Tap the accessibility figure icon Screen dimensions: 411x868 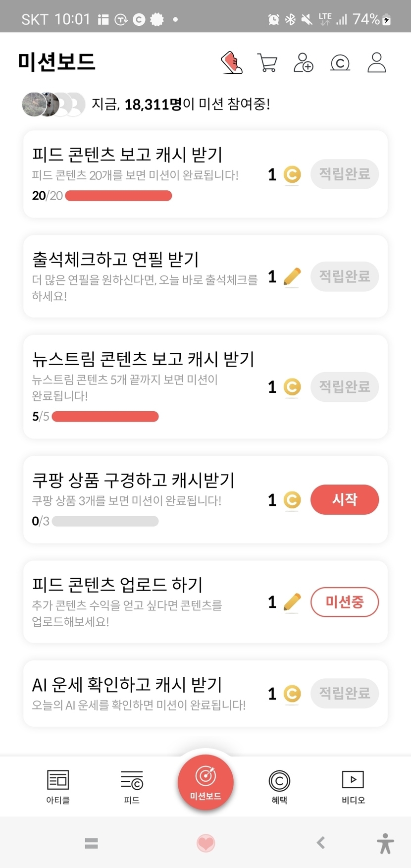tap(385, 843)
